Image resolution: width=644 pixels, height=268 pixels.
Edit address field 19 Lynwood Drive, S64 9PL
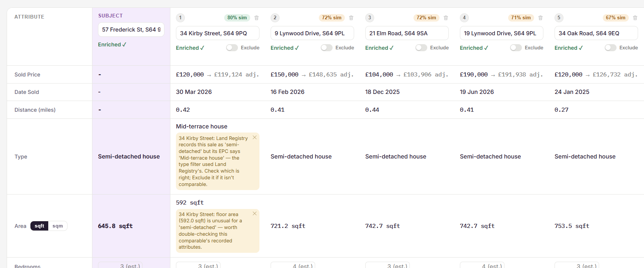point(501,33)
